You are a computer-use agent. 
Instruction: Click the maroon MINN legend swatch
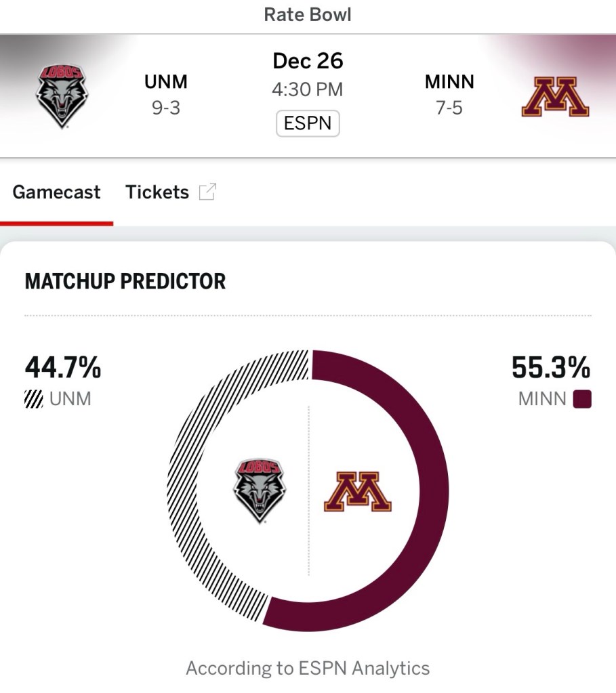(582, 399)
